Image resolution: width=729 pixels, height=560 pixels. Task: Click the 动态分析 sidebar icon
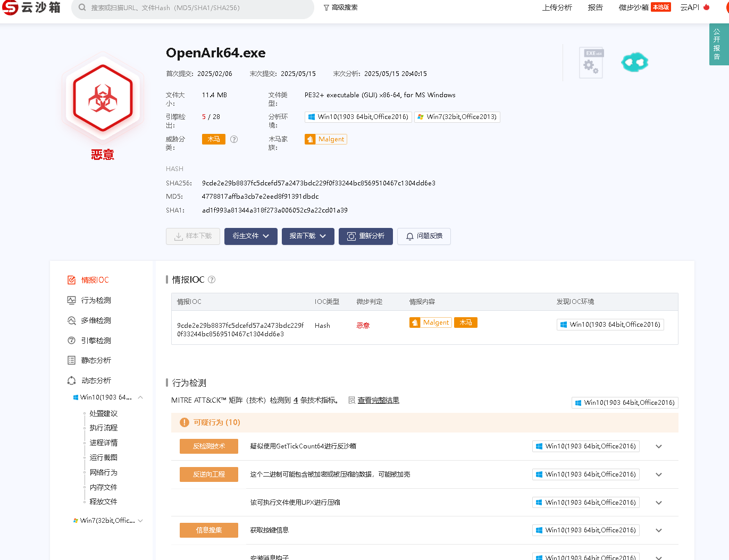pos(72,380)
